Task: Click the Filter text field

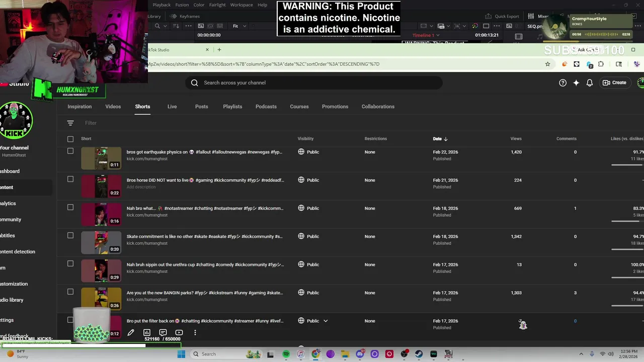Action: [x=91, y=123]
